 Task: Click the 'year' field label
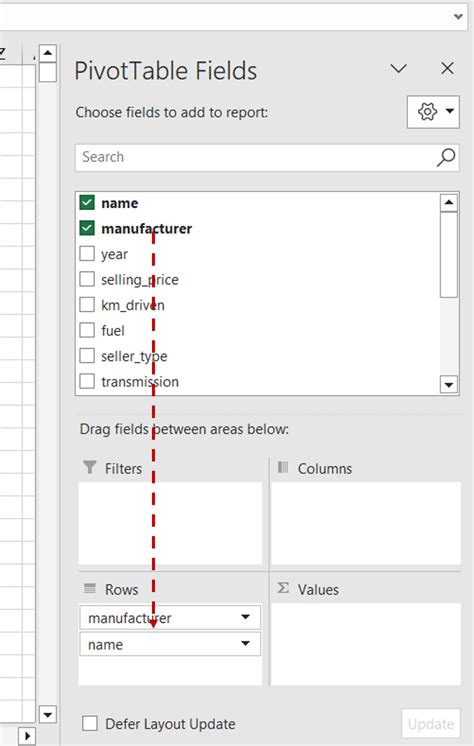coord(114,255)
